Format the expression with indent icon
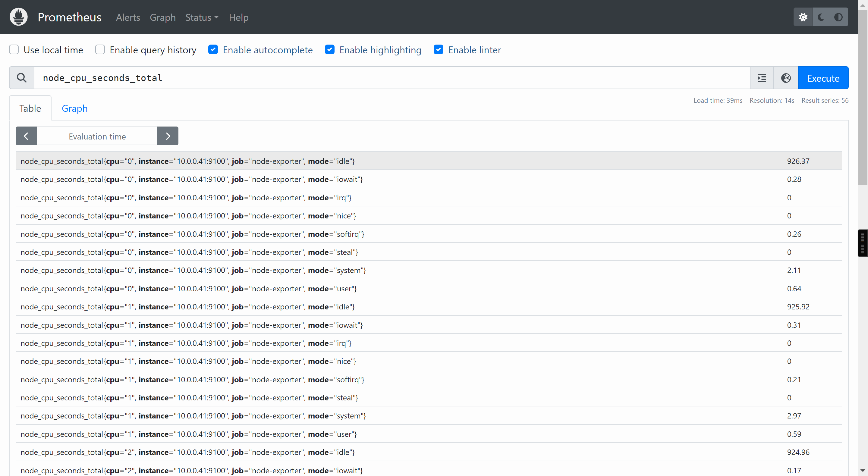This screenshot has width=868, height=476. click(762, 78)
